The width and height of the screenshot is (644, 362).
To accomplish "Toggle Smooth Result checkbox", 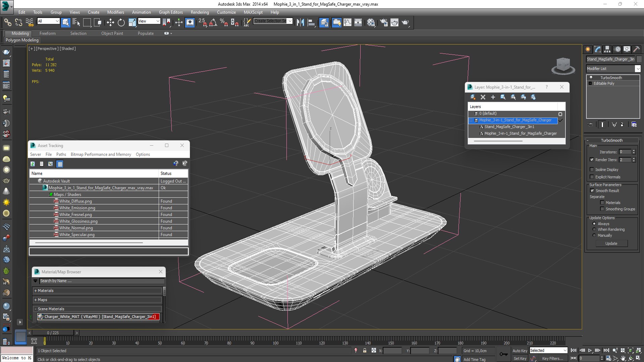I will coord(592,190).
